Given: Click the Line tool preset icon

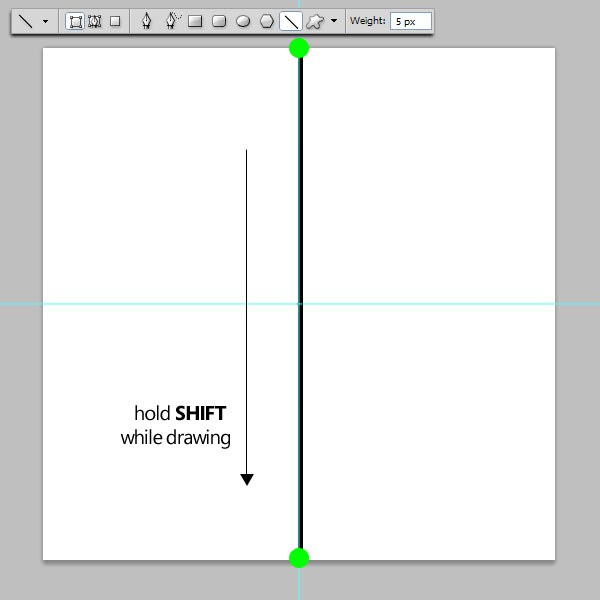Looking at the screenshot, I should pos(26,21).
